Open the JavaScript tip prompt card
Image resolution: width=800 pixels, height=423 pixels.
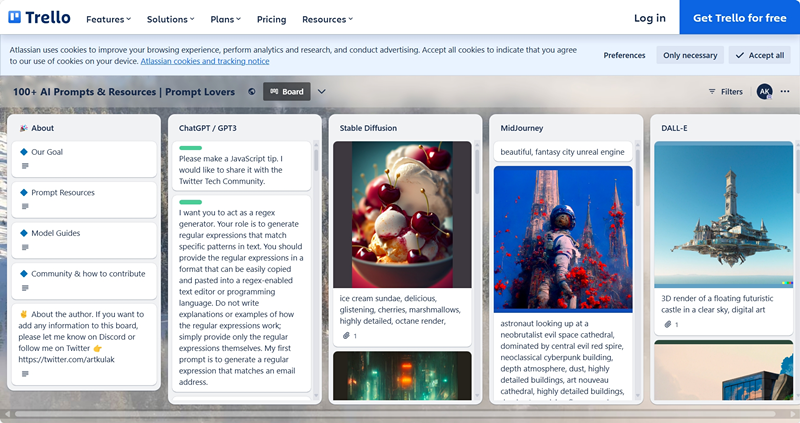tap(241, 166)
